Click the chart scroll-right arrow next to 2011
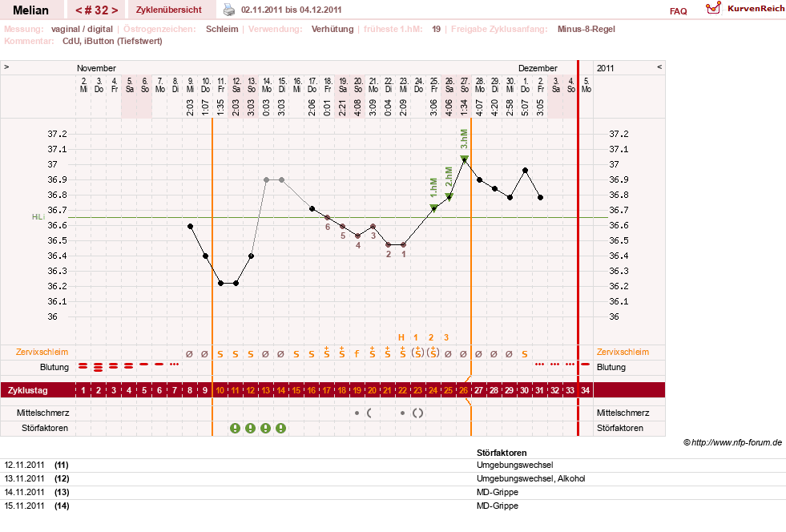The height and width of the screenshot is (532, 786). tap(659, 66)
